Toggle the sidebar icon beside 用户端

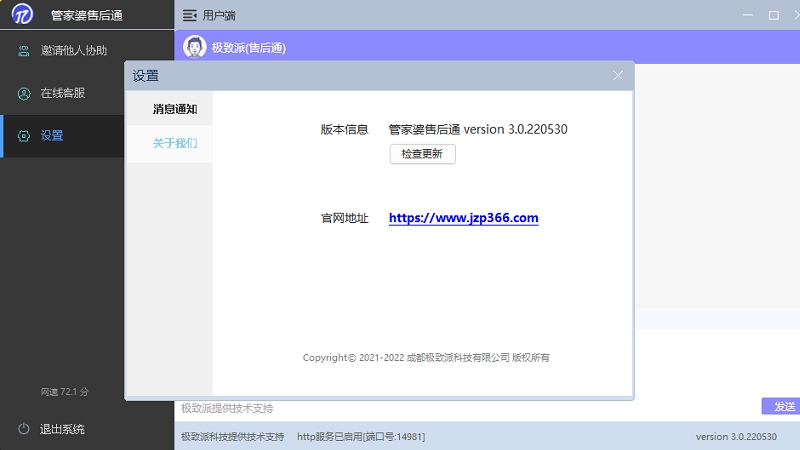click(190, 16)
